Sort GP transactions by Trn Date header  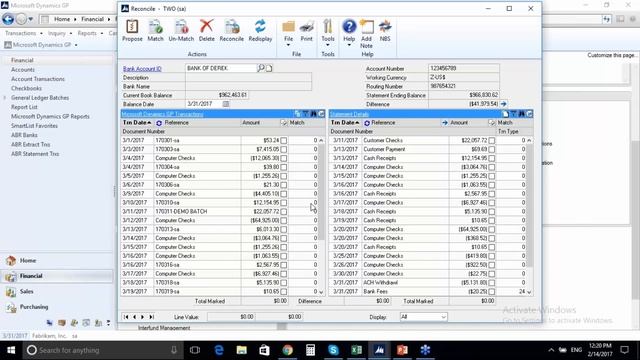137,123
